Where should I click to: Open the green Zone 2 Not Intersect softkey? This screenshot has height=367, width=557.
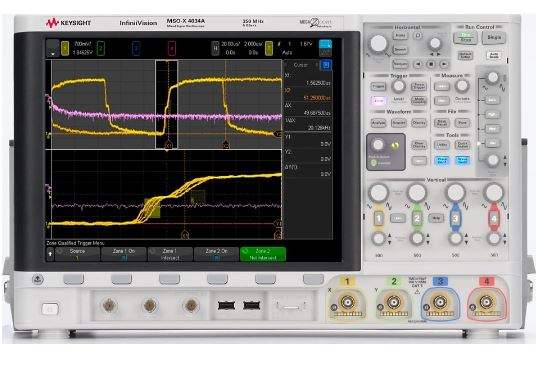tap(263, 254)
